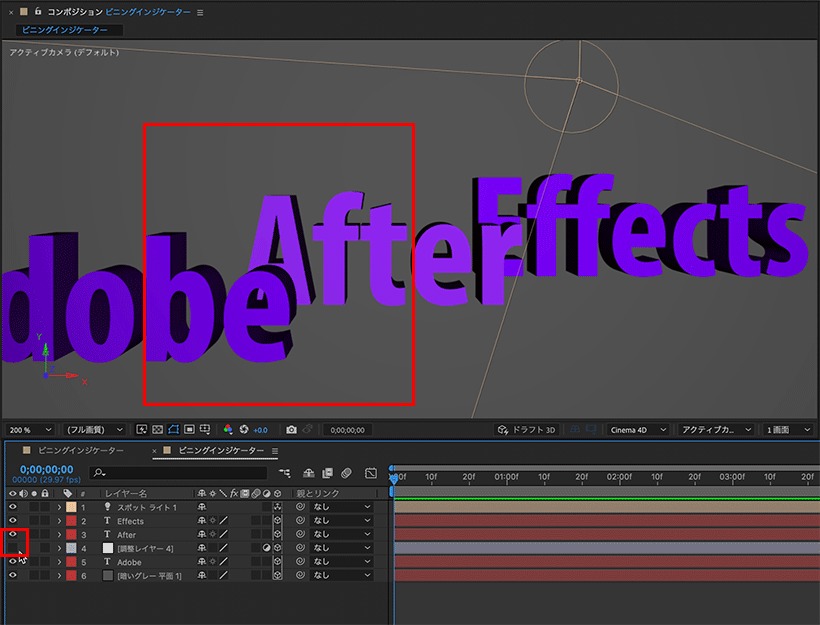Toggle the shy layers switch in timeline header
Viewport: 820px width, 625px height.
pyautogui.click(x=309, y=473)
